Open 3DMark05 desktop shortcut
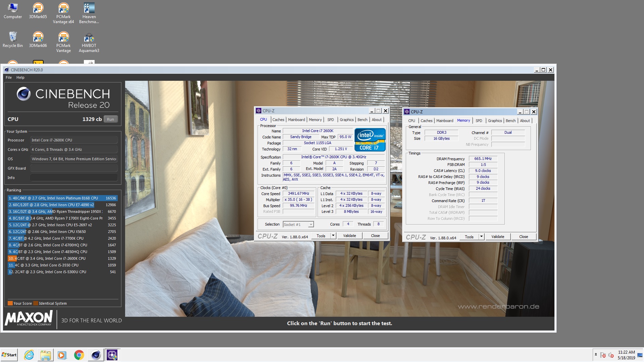Screen dimensions: 644x362 click(x=38, y=11)
